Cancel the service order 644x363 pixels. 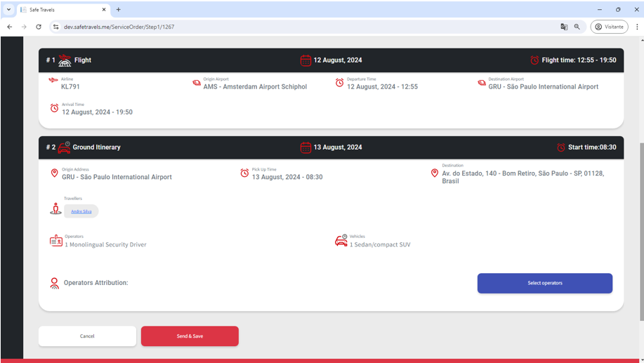tap(87, 336)
